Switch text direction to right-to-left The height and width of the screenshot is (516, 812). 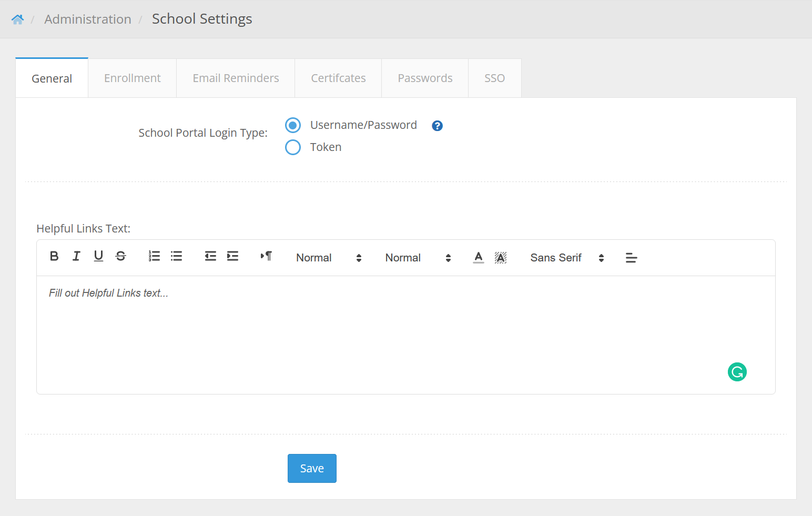(x=266, y=256)
